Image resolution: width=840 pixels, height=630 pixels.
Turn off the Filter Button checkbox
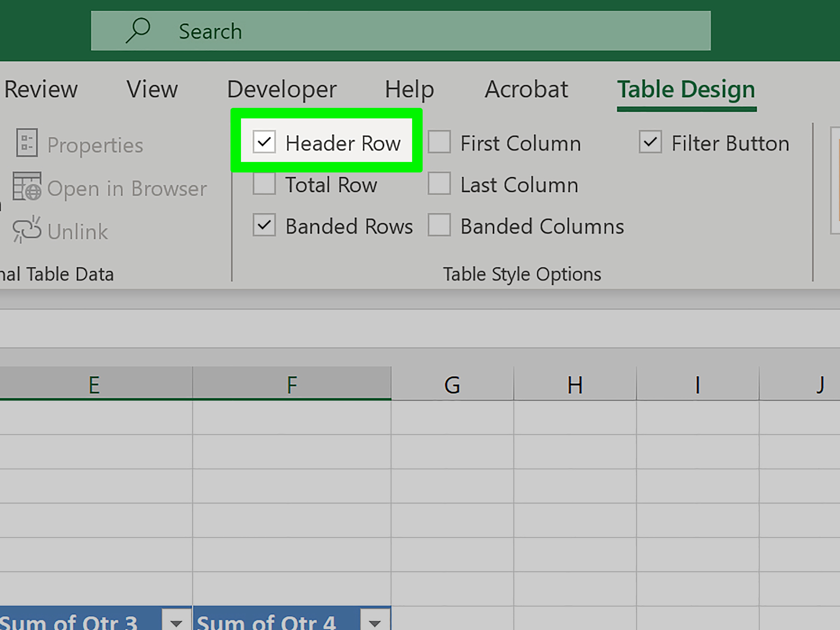[x=650, y=142]
